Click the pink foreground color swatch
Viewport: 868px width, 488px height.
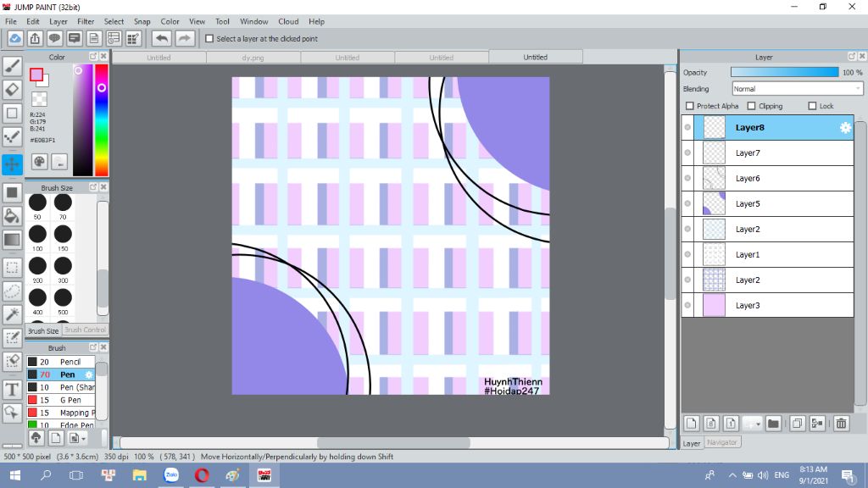pos(36,75)
